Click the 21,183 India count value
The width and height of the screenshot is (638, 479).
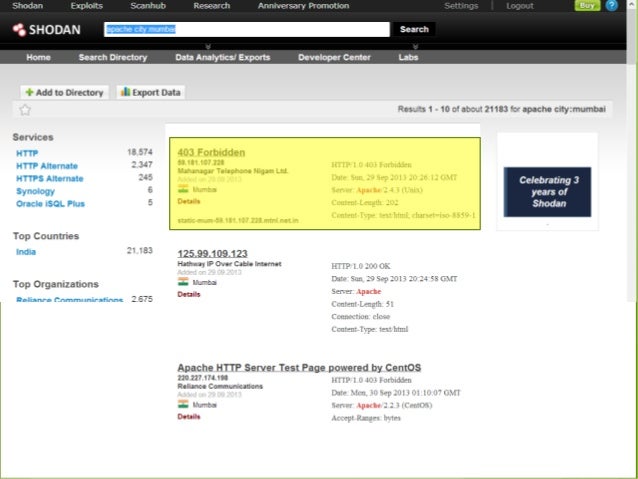pos(140,251)
